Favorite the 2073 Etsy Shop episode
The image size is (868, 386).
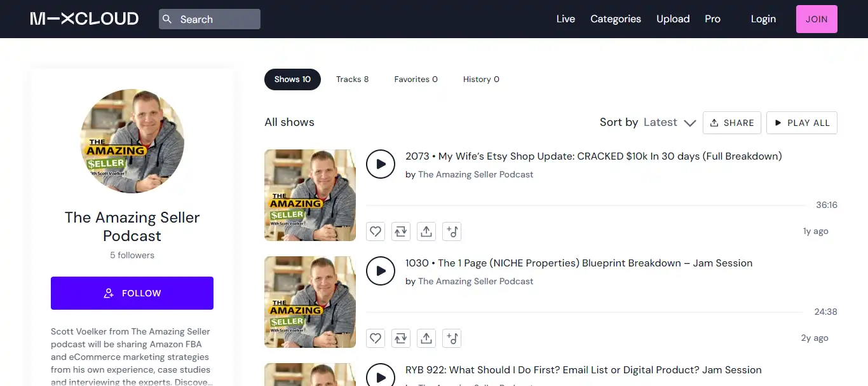click(375, 231)
